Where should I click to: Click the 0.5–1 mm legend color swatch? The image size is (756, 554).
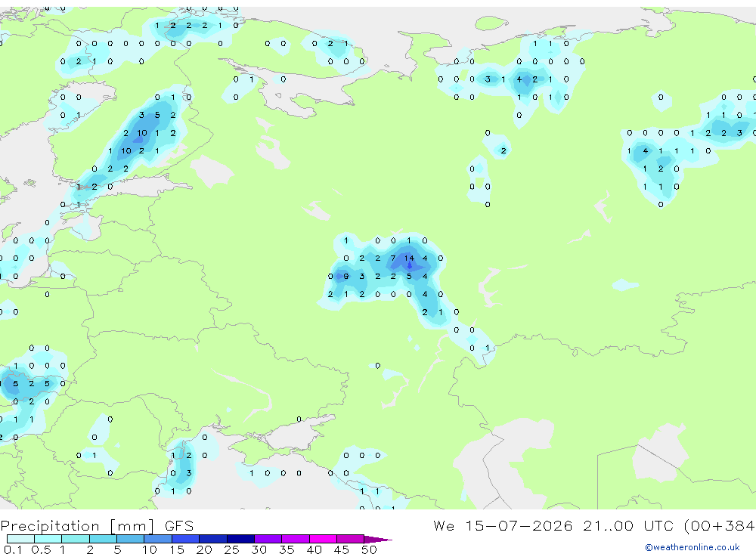click(x=48, y=539)
